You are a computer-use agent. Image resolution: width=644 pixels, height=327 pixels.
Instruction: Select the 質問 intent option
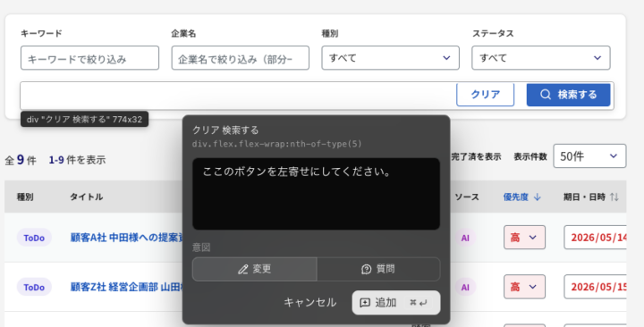378,269
